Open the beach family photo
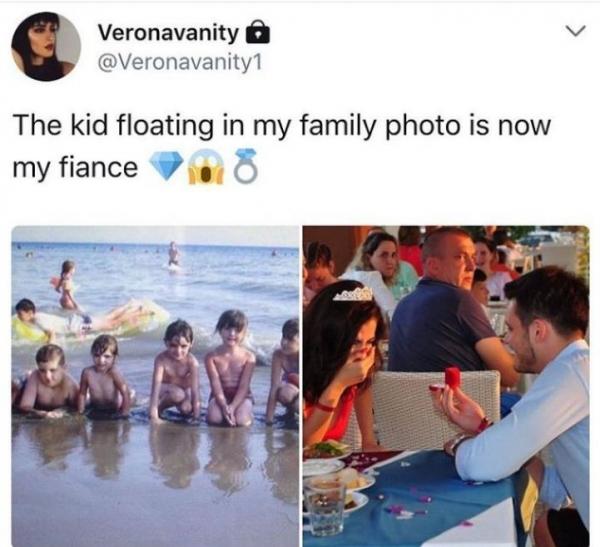600x547 pixels. click(155, 386)
